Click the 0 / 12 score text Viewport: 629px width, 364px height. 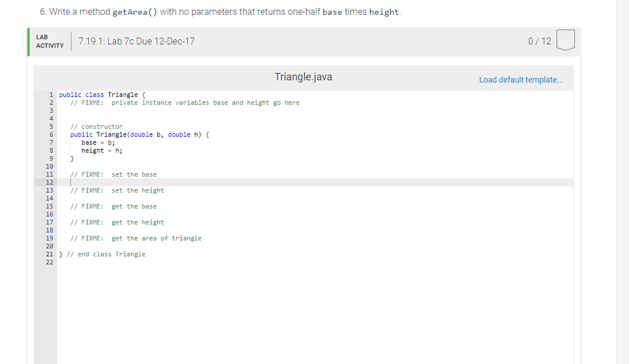(x=539, y=41)
